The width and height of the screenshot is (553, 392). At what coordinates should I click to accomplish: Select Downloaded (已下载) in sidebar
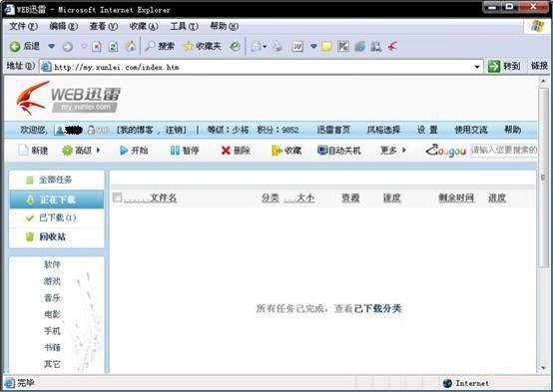tap(57, 217)
